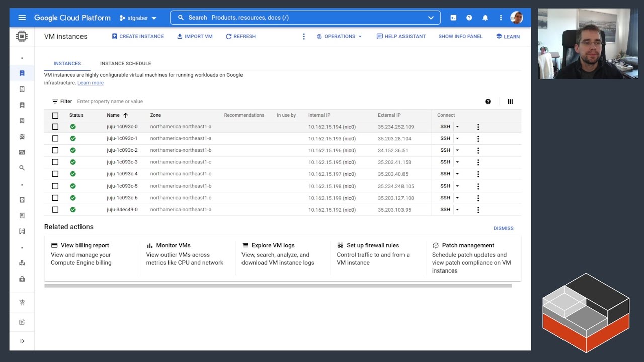Open column display options icon
The height and width of the screenshot is (362, 644).
(510, 101)
